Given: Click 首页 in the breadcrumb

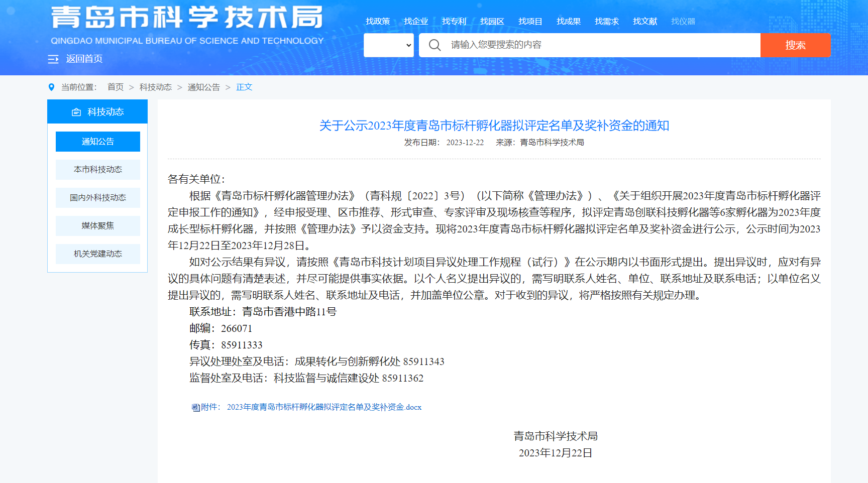Looking at the screenshot, I should pos(116,87).
